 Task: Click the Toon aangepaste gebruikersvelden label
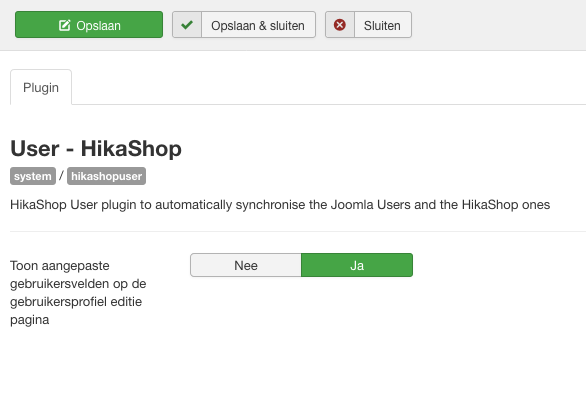click(78, 293)
